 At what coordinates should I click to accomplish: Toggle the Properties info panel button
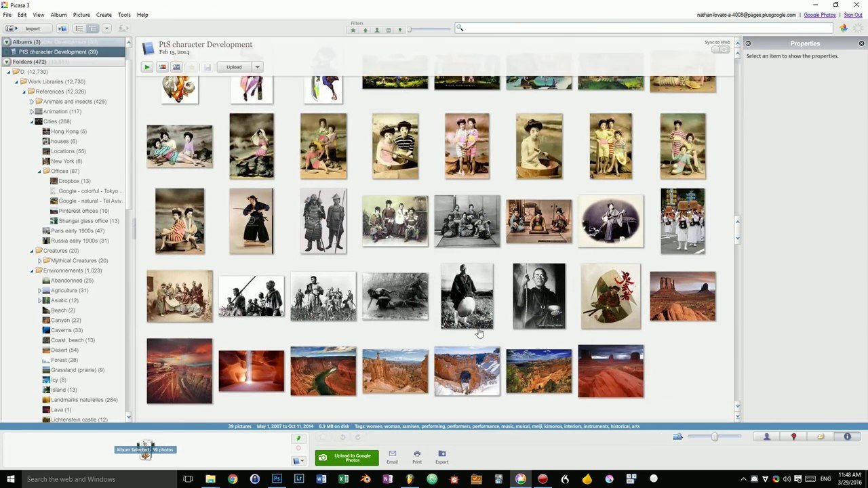tap(847, 437)
